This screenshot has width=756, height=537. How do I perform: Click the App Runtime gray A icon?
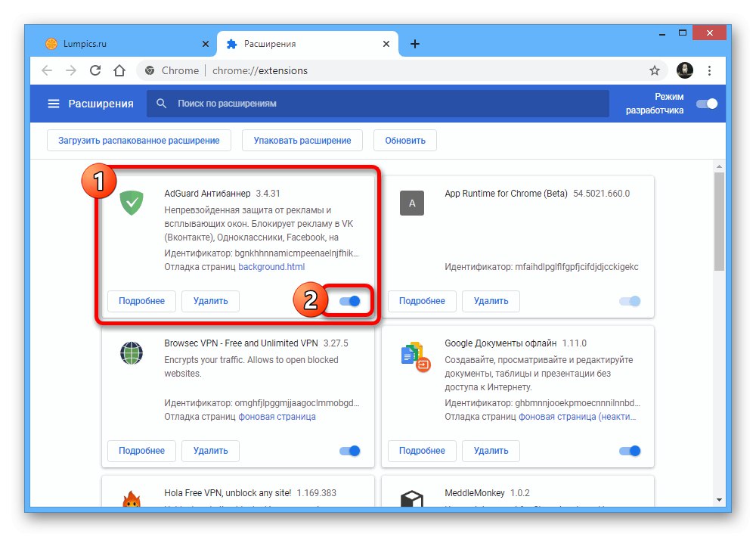(x=412, y=203)
